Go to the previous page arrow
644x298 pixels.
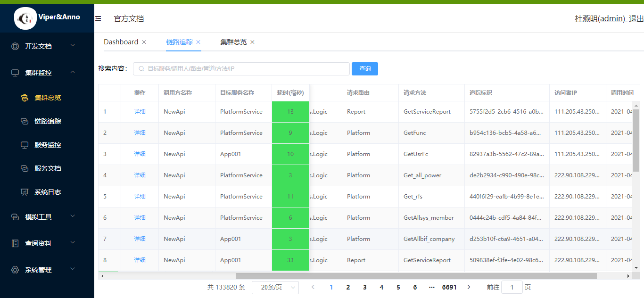coord(313,287)
